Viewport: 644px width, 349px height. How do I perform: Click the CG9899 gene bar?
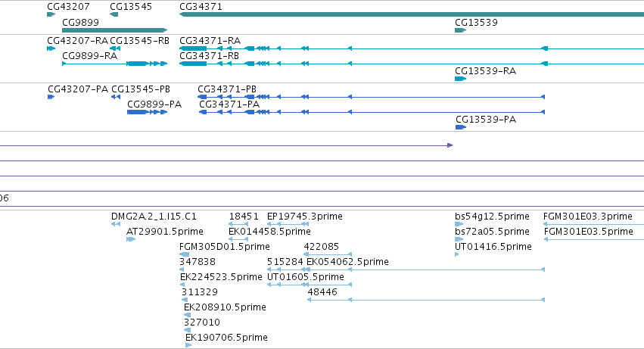click(x=114, y=30)
